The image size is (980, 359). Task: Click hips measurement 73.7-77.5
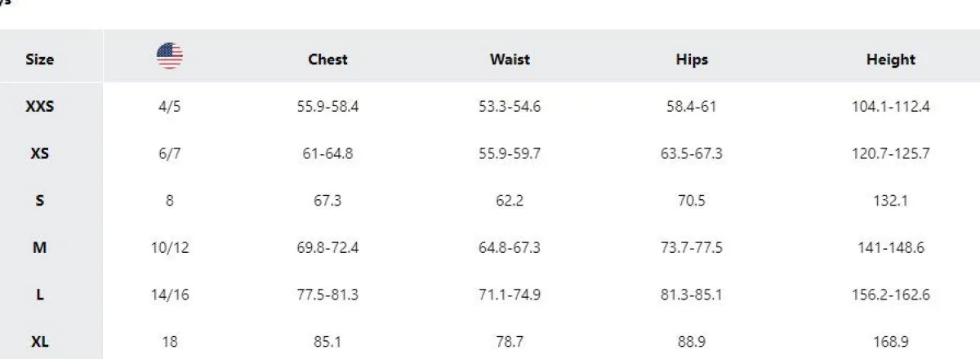692,248
